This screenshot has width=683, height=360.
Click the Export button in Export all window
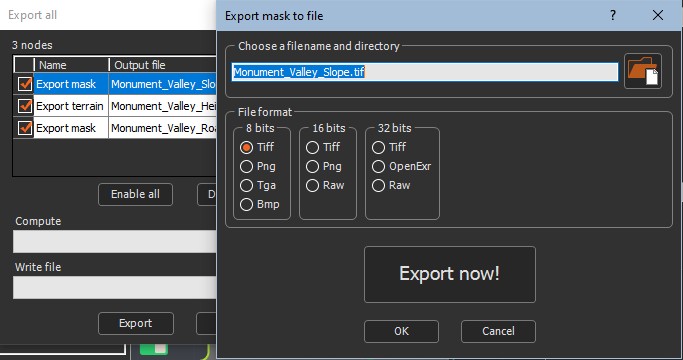(135, 323)
